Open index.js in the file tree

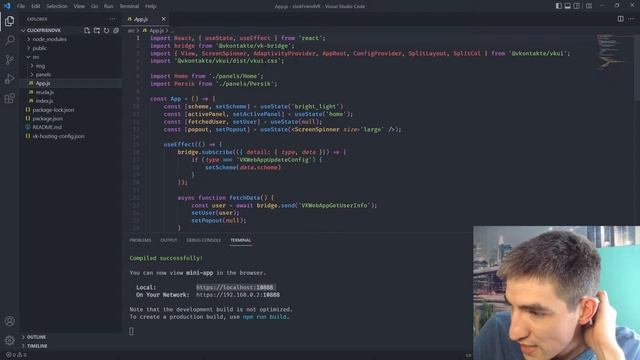(71, 101)
